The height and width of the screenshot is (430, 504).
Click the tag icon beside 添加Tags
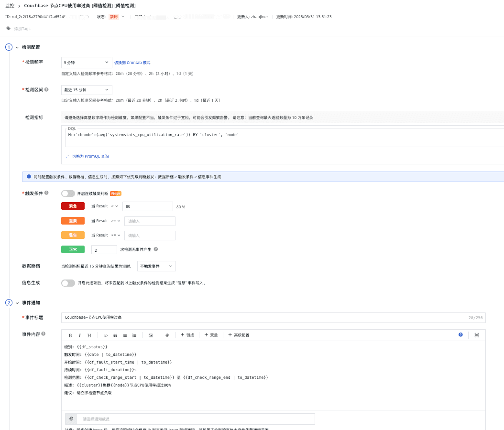coord(8,28)
